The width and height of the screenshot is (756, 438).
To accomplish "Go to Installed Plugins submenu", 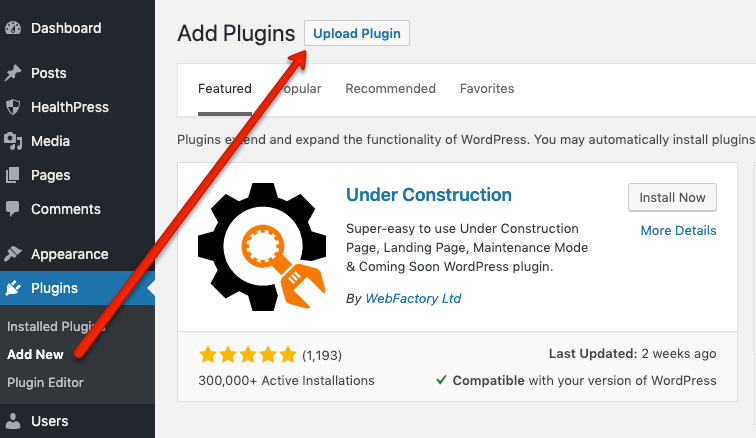I will 50,327.
